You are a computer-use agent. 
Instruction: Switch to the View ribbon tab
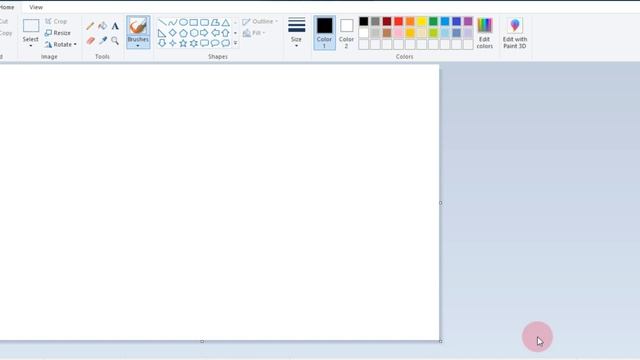point(36,7)
